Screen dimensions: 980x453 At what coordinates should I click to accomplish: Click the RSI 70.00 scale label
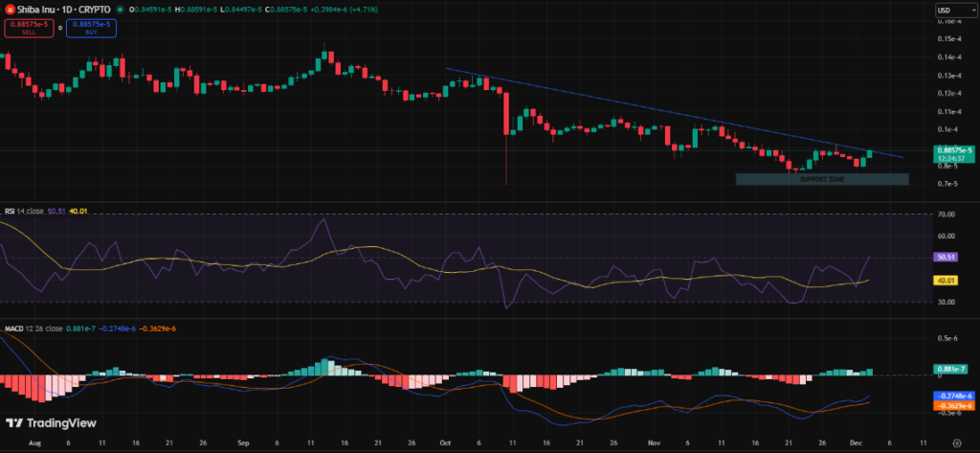coord(945,214)
